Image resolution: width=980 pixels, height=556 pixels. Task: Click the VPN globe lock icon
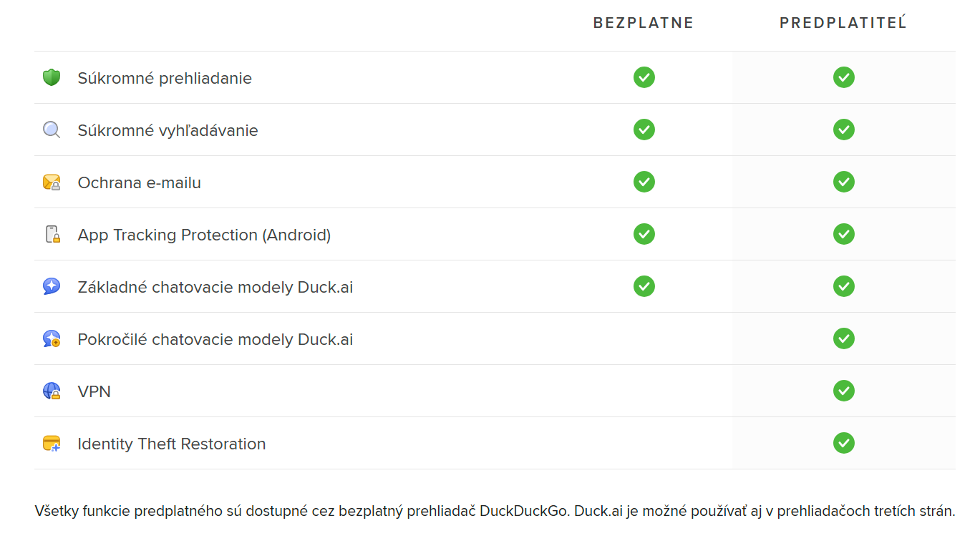tap(52, 391)
